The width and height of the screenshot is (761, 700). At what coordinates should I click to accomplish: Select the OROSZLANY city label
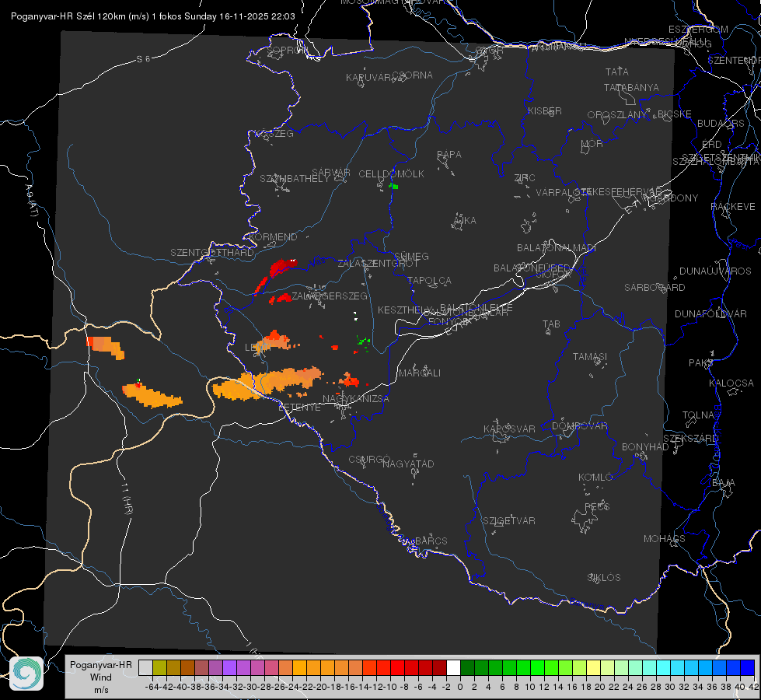(x=616, y=114)
